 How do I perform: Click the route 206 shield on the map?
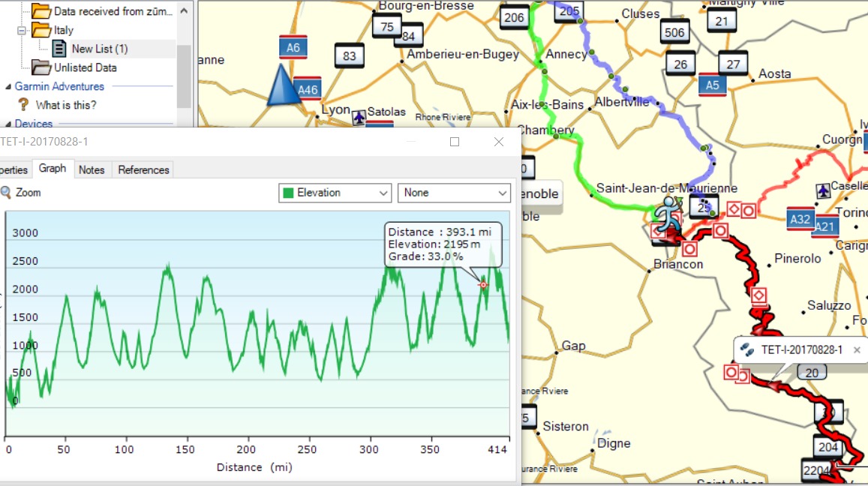coord(514,18)
